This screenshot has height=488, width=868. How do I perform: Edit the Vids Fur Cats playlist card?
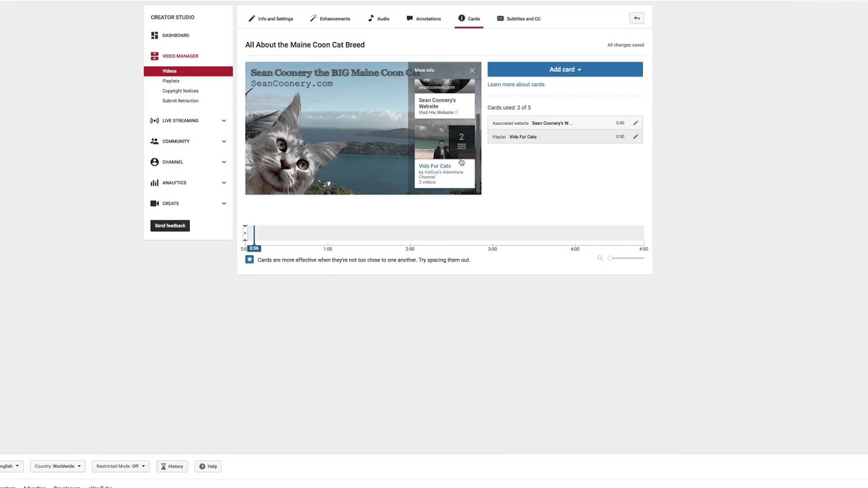[x=635, y=137]
